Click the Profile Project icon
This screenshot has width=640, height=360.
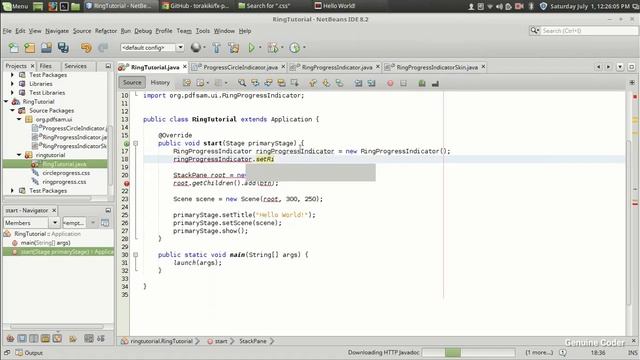coord(295,48)
